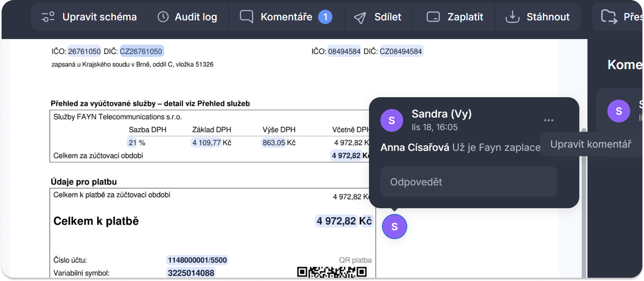Click the Komentáře count badge
This screenshot has width=644, height=281.
pyautogui.click(x=325, y=17)
